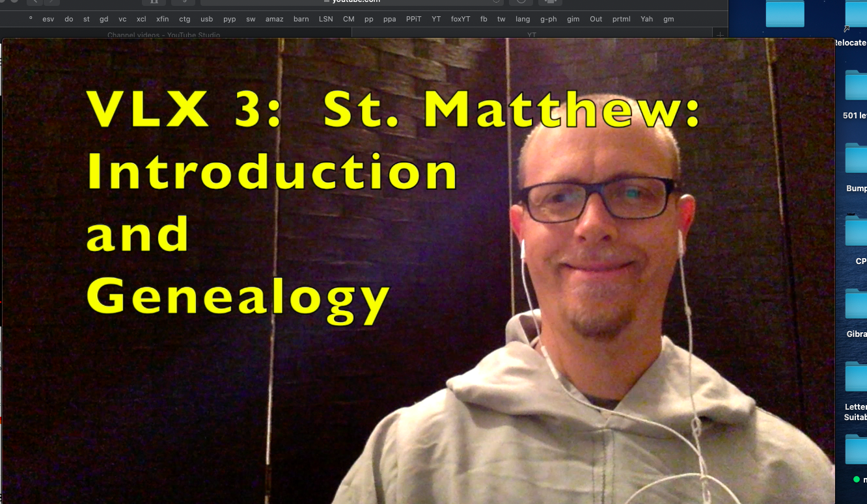Image resolution: width=867 pixels, height=504 pixels.
Task: Open the xfin bookmark
Action: click(x=163, y=19)
